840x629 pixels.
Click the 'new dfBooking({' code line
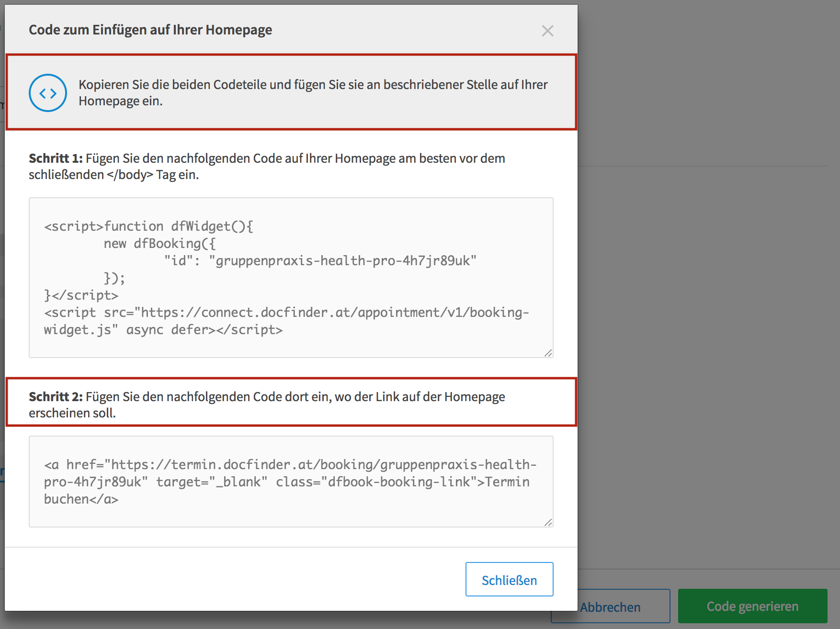click(160, 243)
